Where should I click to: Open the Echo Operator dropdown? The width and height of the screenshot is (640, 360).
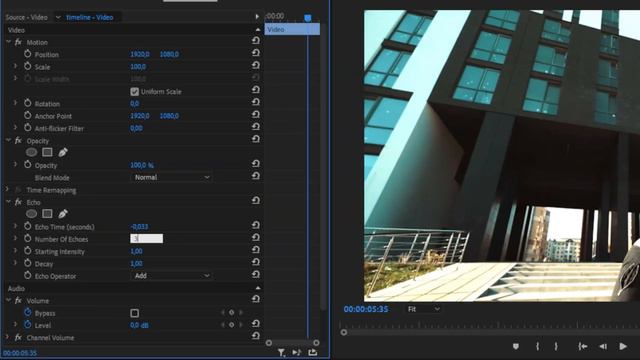point(171,276)
